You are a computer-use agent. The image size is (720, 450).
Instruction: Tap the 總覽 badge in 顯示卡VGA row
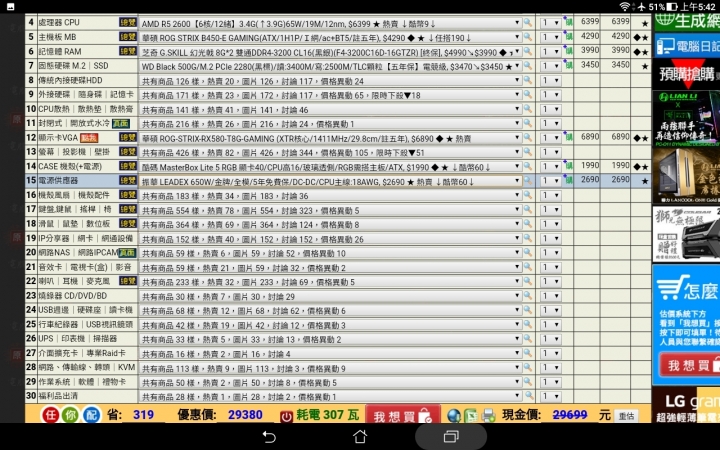point(128,137)
